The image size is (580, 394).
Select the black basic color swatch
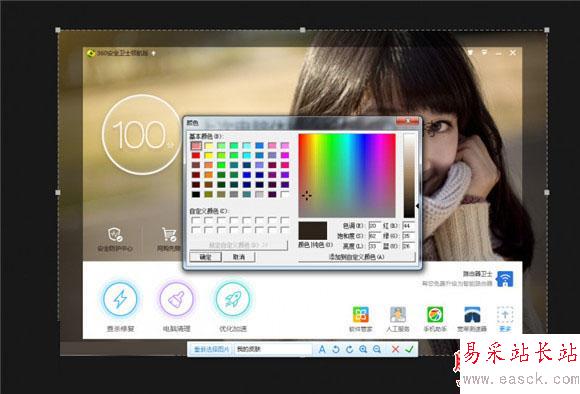(196, 194)
